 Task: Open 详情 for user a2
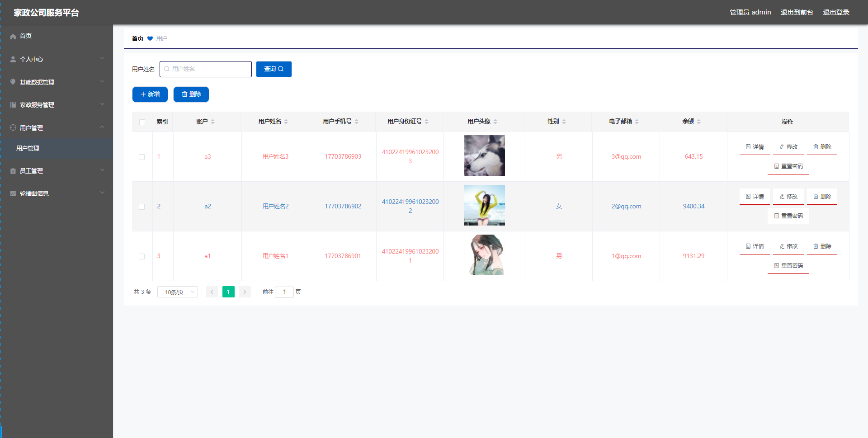tap(755, 197)
